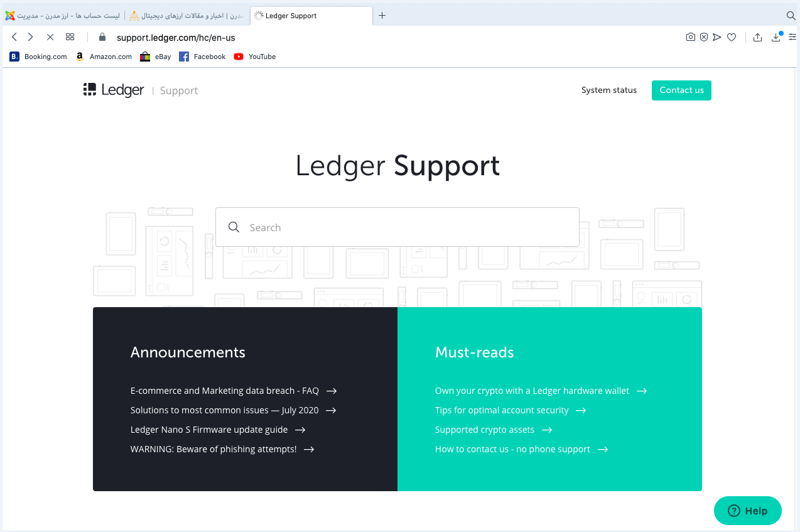Open How to contact us article
The width and height of the screenshot is (800, 532).
[522, 449]
